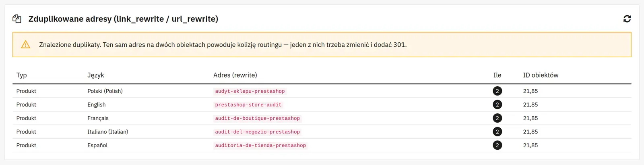Click Italiano (Italian) language cell
The height and width of the screenshot is (165, 644).
click(x=108, y=132)
